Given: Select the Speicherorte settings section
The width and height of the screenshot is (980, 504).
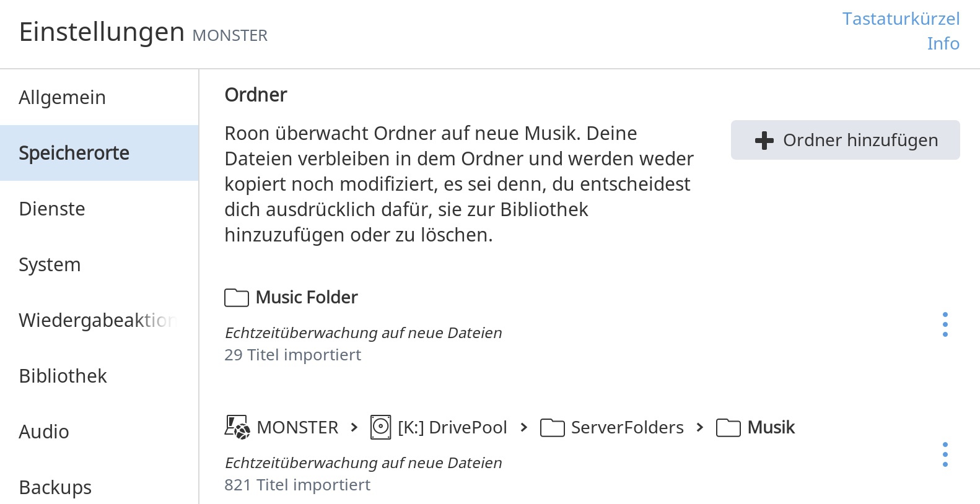Looking at the screenshot, I should 74,153.
